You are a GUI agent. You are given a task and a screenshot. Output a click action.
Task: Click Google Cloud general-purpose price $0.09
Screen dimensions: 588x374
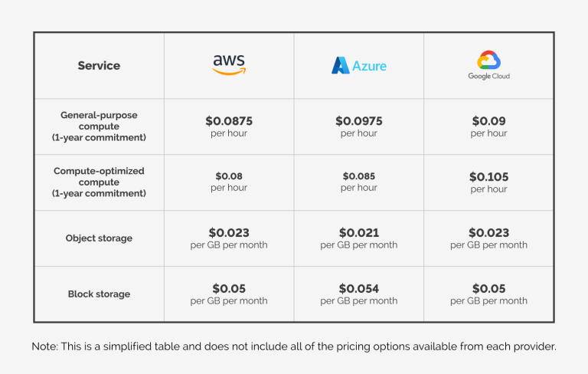(x=488, y=121)
